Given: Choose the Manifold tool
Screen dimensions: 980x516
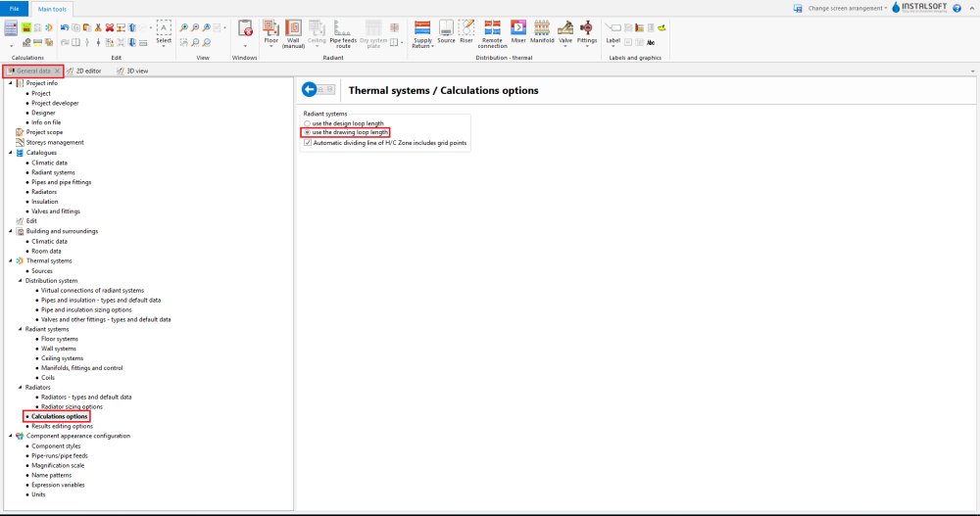Looking at the screenshot, I should (x=542, y=29).
